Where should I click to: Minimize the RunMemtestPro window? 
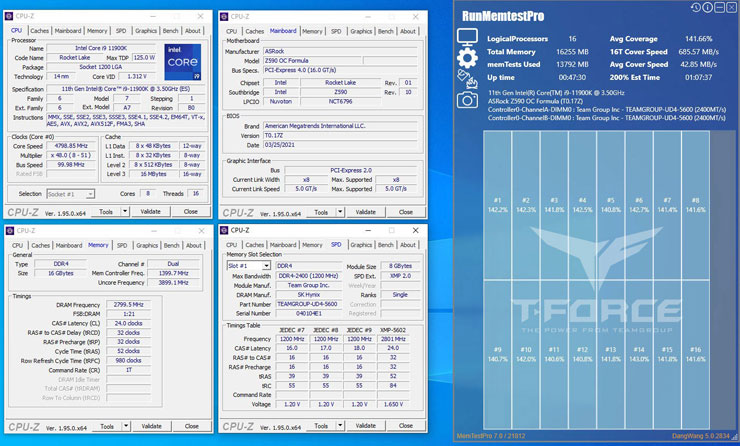[719, 8]
